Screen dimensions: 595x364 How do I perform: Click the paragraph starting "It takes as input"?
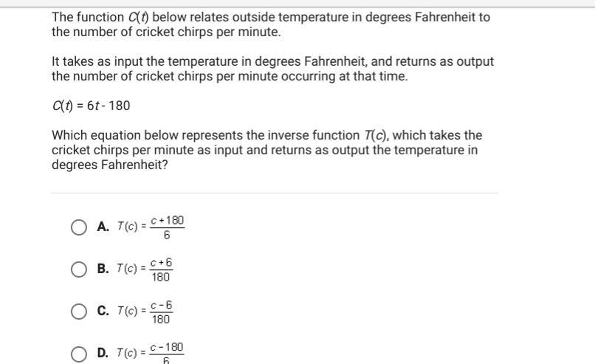click(272, 69)
